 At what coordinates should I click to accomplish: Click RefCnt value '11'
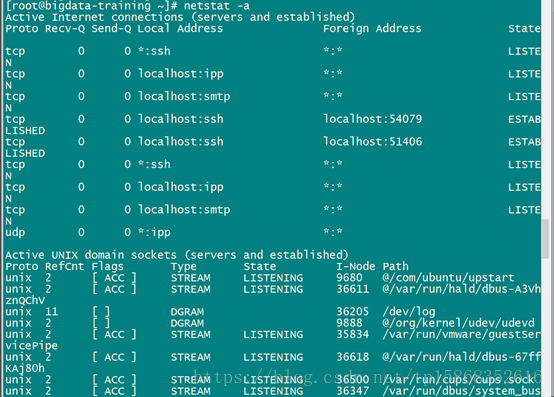[52, 312]
